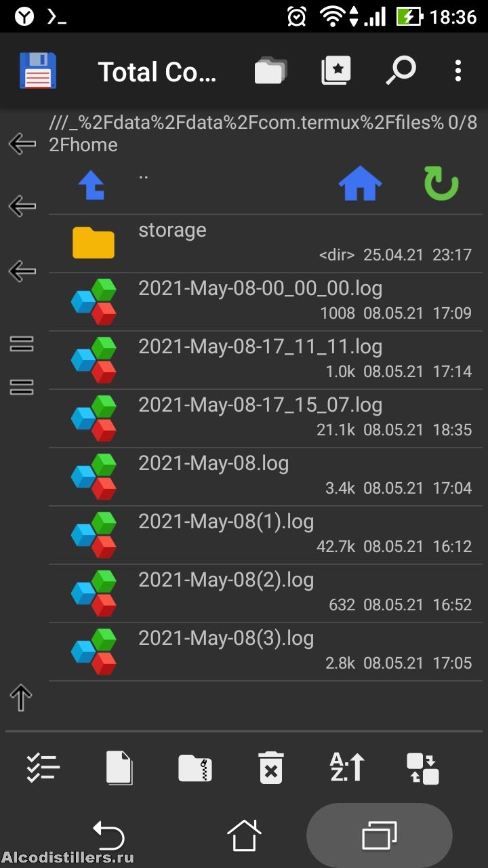Go up using the blue parent-folder arrow

tap(92, 184)
